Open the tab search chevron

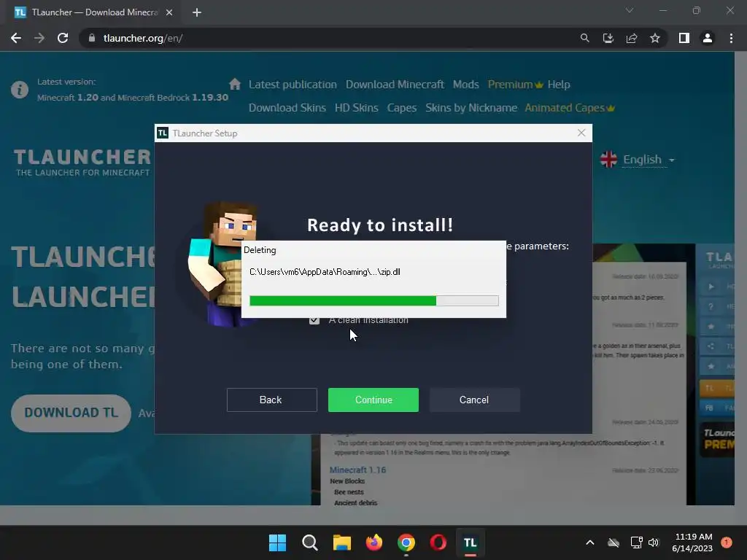point(630,10)
